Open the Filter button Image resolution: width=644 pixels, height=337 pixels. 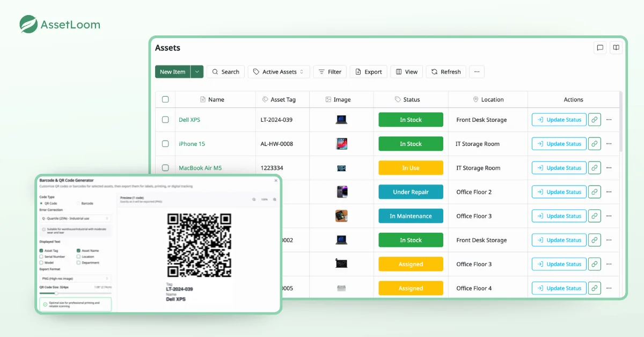(330, 72)
